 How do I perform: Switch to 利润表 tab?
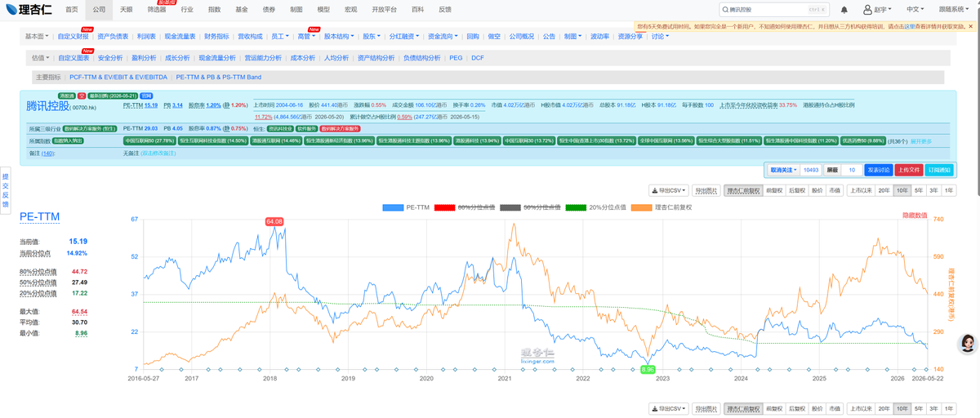click(146, 37)
